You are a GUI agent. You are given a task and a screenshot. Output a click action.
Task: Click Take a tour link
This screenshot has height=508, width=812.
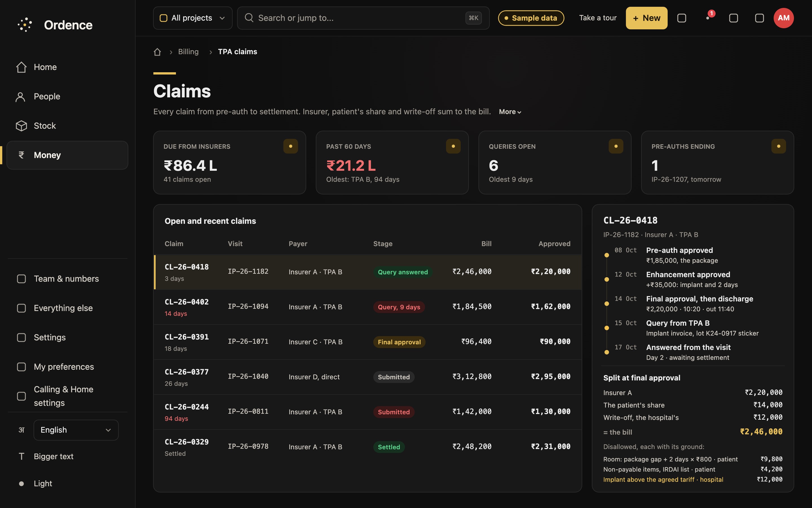(x=598, y=18)
